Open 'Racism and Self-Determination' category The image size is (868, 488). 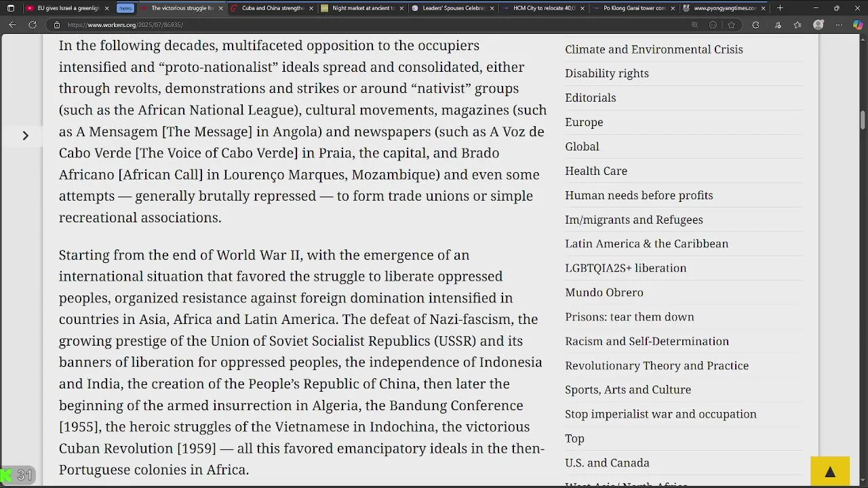tap(647, 341)
